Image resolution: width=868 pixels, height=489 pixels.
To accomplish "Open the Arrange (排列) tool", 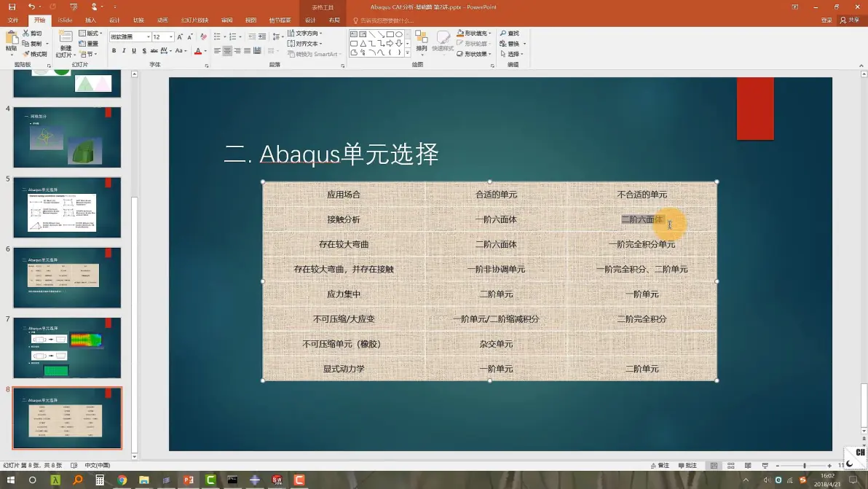I will tap(422, 42).
